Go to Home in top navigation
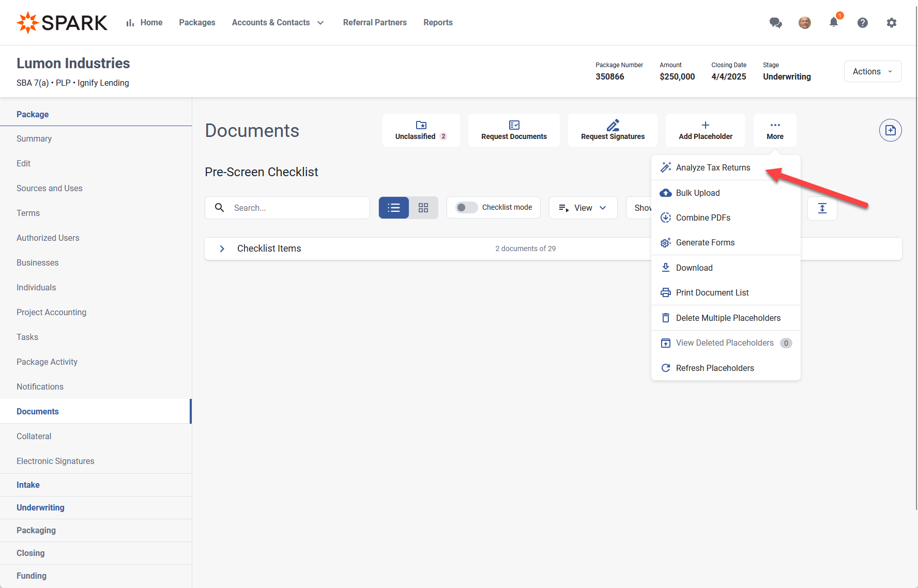Image resolution: width=918 pixels, height=588 pixels. point(144,23)
